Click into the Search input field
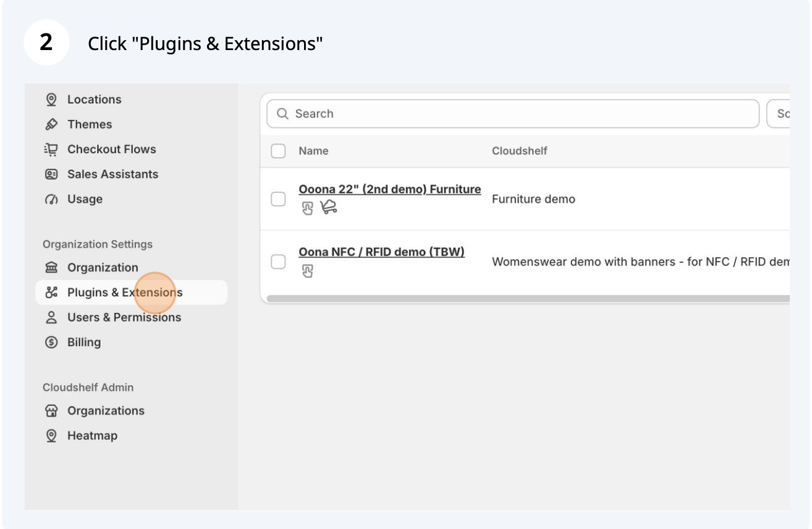 pyautogui.click(x=513, y=114)
